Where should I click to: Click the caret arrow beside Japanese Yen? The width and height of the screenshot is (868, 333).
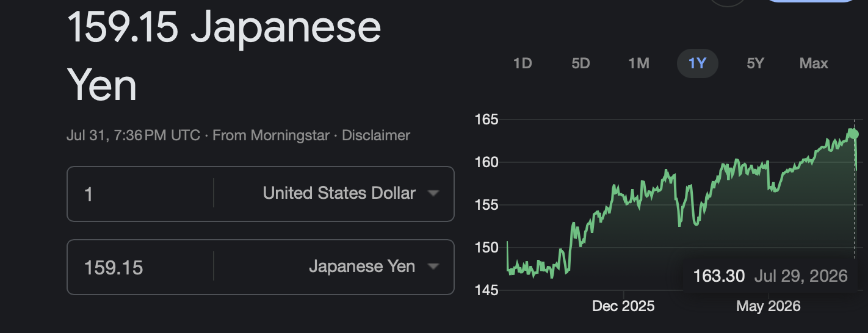pyautogui.click(x=433, y=267)
